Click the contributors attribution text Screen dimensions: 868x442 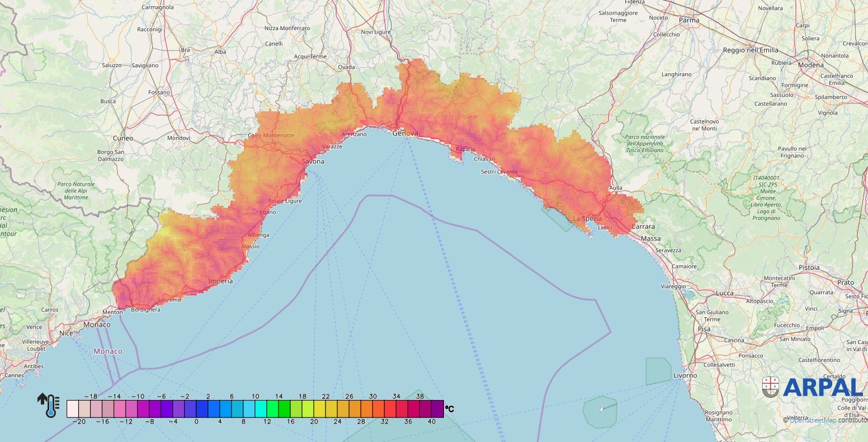click(x=853, y=420)
